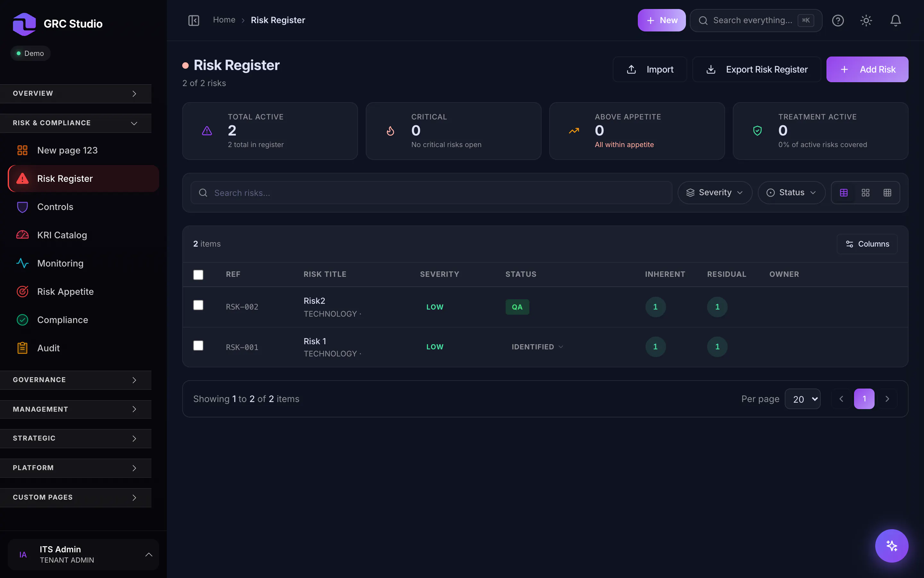Sort by the Owner column header

click(x=784, y=274)
